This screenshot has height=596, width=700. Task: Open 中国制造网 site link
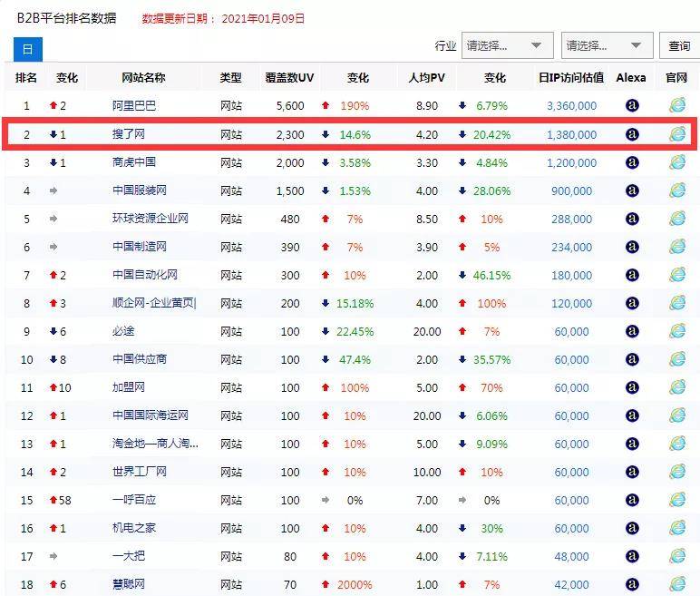point(140,247)
